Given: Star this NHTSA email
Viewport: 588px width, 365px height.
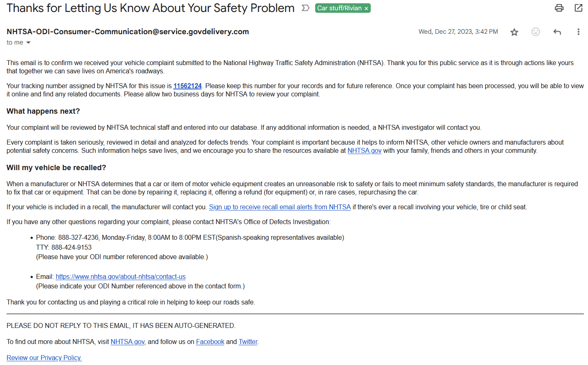Looking at the screenshot, I should [x=514, y=32].
